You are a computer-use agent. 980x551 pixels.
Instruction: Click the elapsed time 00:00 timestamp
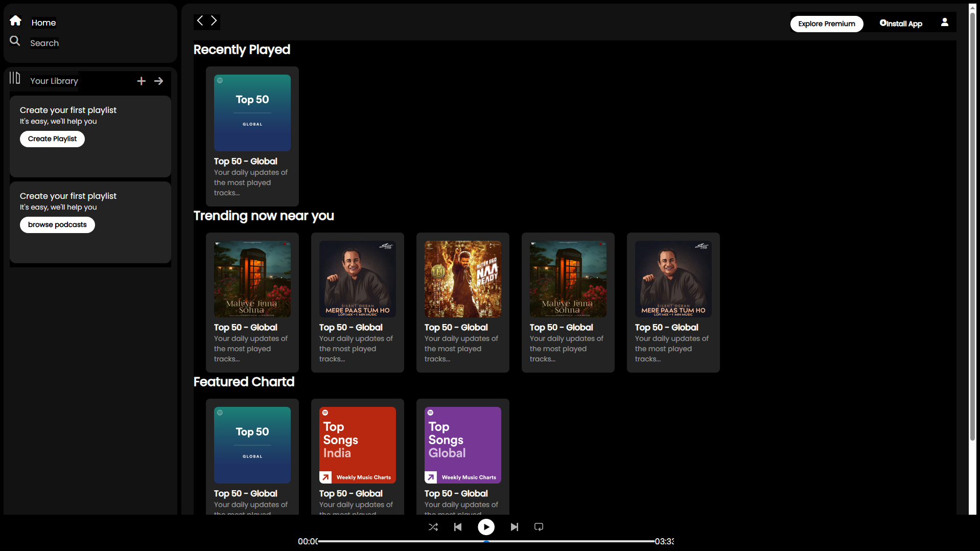click(x=308, y=541)
